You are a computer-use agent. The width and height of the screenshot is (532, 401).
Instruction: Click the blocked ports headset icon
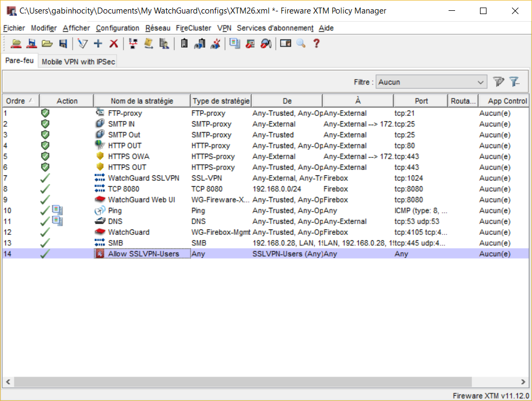tap(266, 43)
